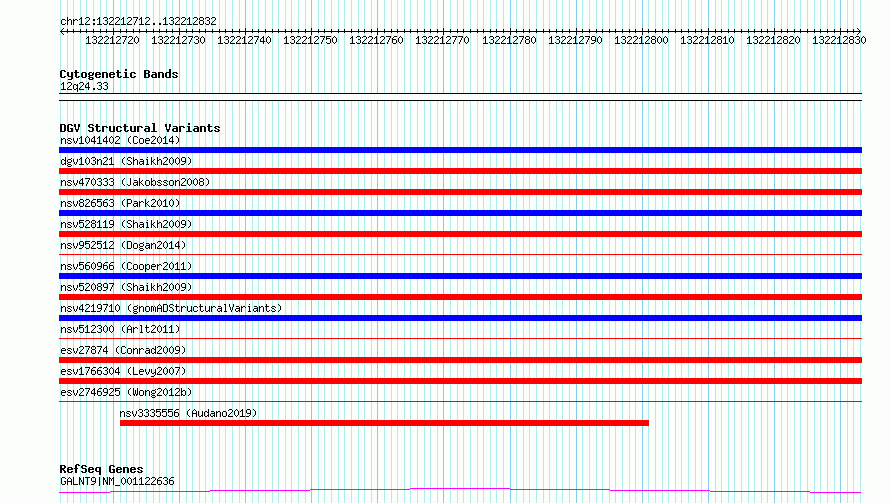This screenshot has height=503, width=890.
Task: Open variant esv1766304 (Levy2007) label
Action: click(123, 371)
